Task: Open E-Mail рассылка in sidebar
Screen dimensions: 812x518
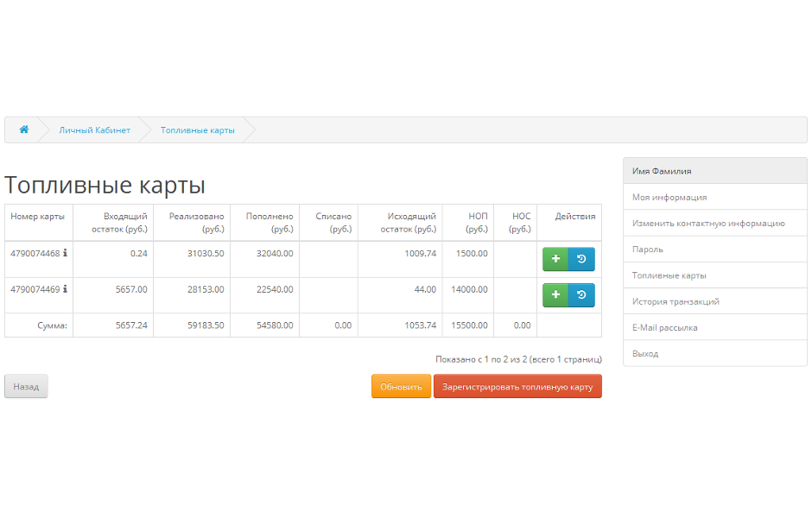Action: (x=715, y=327)
